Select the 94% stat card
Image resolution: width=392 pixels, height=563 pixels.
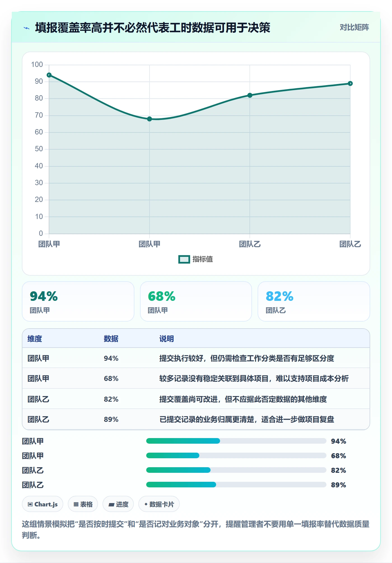click(78, 301)
